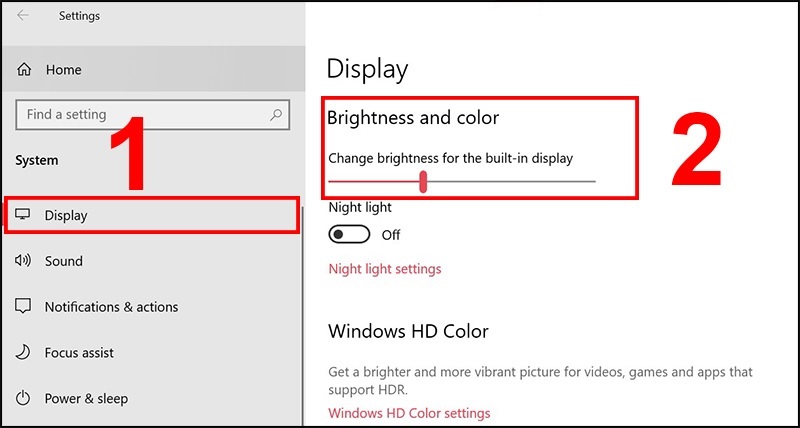Open Power & sleep settings
This screenshot has height=428, width=800.
(x=151, y=398)
